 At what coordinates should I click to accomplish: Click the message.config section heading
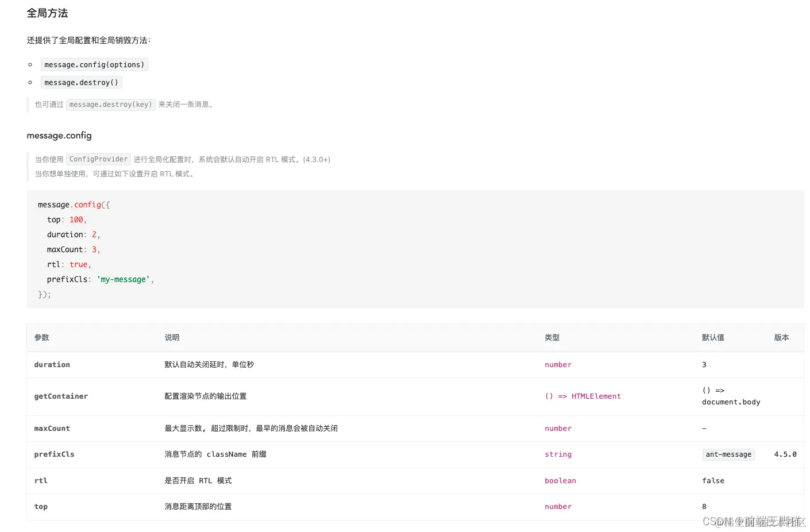pos(59,136)
